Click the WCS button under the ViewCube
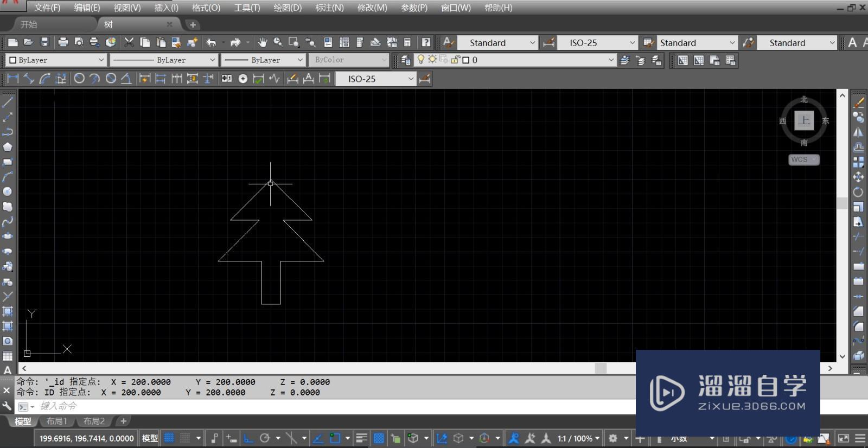 tap(803, 159)
